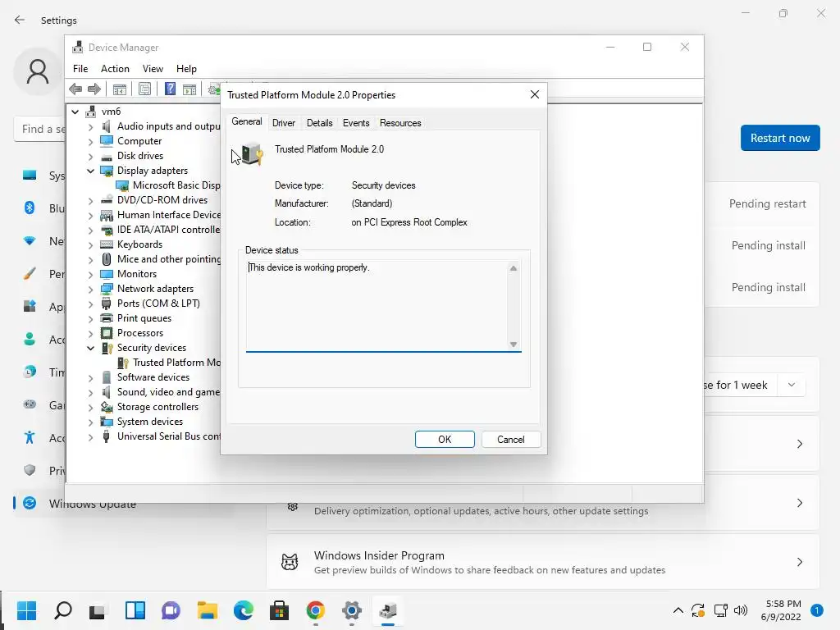Viewport: 840px width, 630px height.
Task: Select Monitors in device tree
Action: [137, 274]
